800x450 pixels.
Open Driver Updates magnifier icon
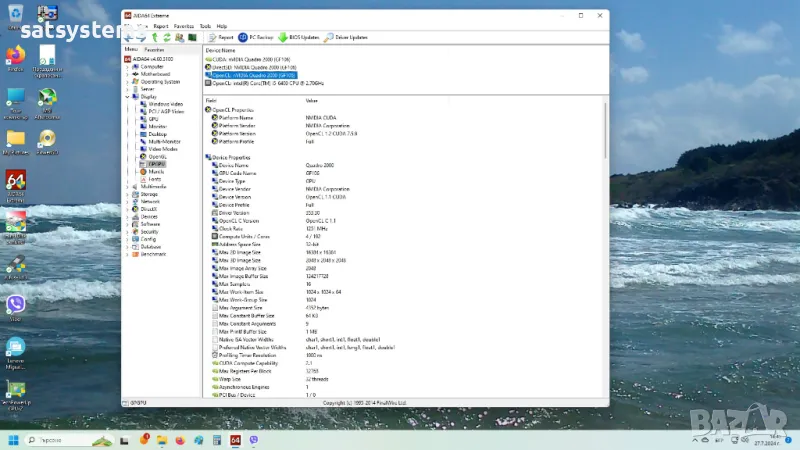point(328,37)
